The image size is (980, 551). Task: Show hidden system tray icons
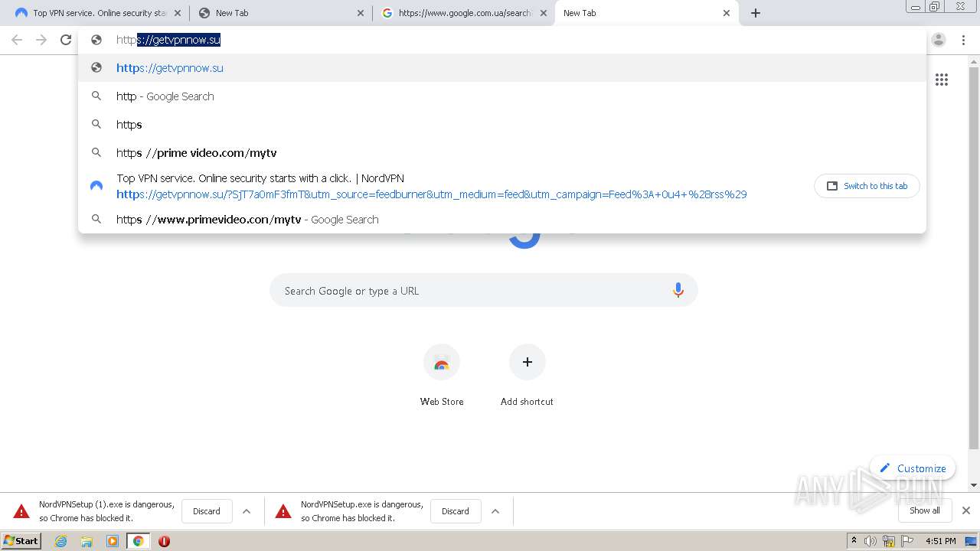click(x=854, y=540)
